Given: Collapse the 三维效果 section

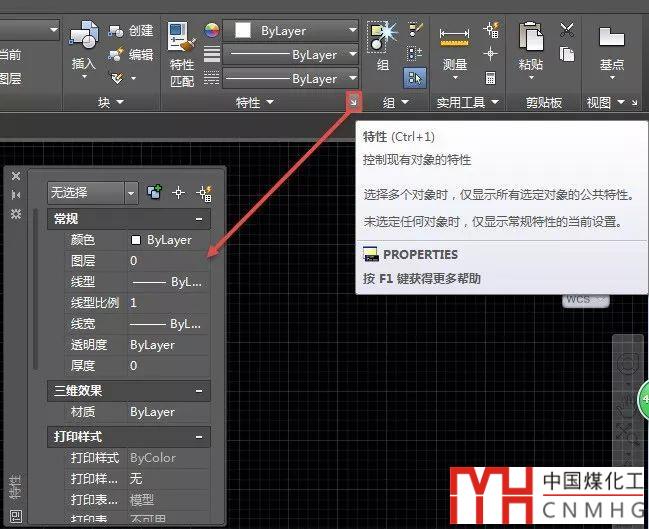Looking at the screenshot, I should [x=200, y=391].
